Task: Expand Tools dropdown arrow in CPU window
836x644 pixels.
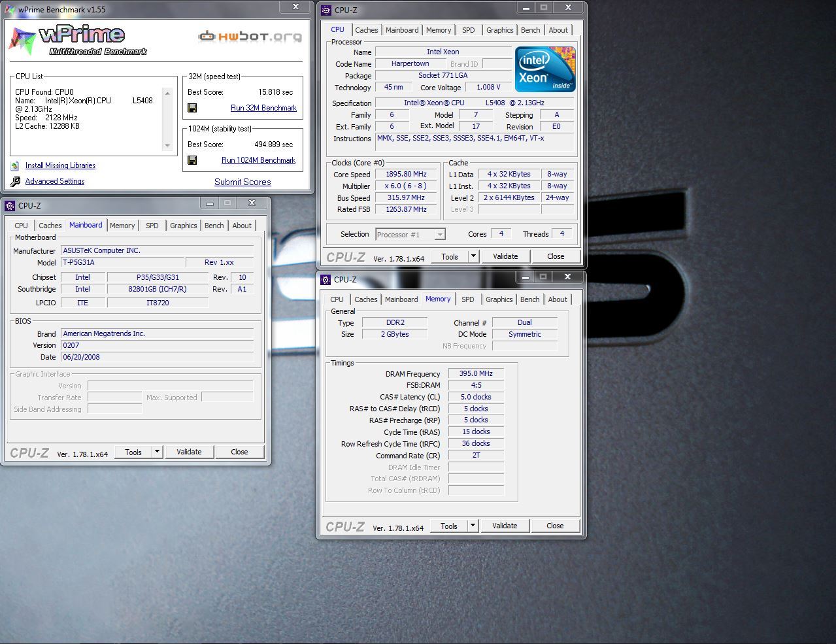Action: tap(473, 256)
